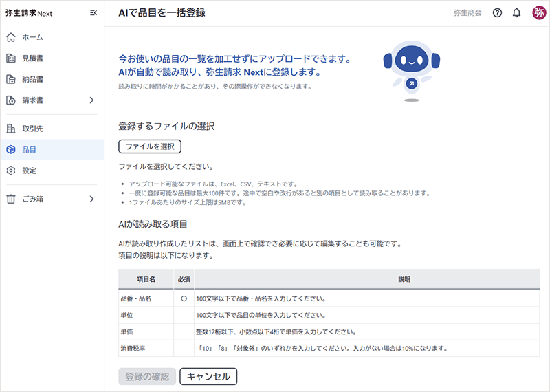Select 品目 in the sidebar
550x392 pixels.
52,149
